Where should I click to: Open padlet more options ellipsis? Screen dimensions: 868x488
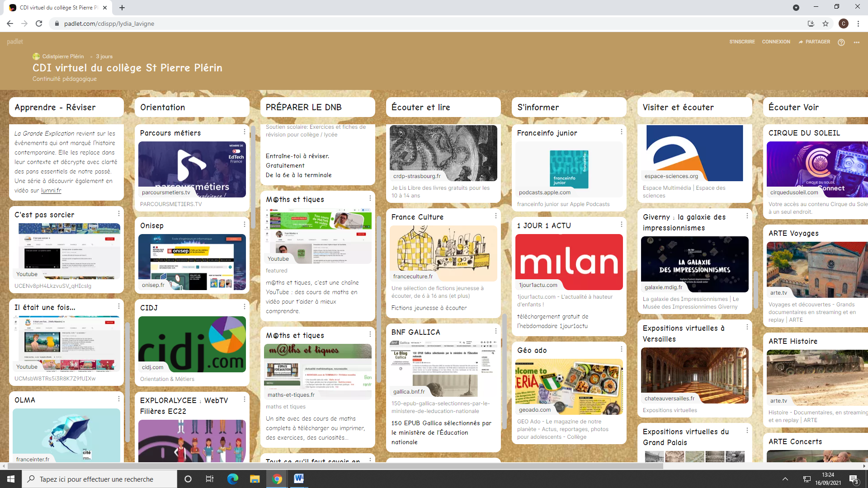click(857, 42)
